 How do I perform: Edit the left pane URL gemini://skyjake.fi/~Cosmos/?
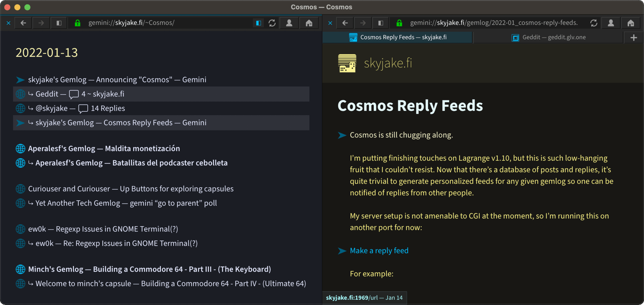[131, 23]
